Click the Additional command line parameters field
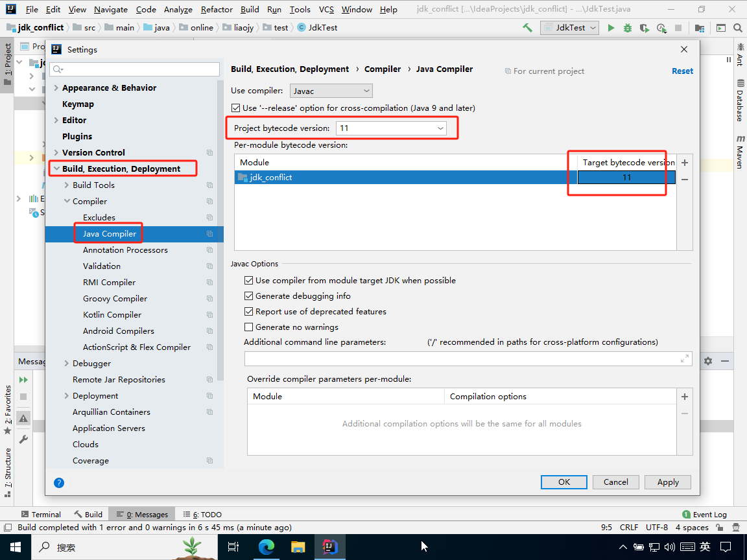The height and width of the screenshot is (560, 747). coord(468,358)
